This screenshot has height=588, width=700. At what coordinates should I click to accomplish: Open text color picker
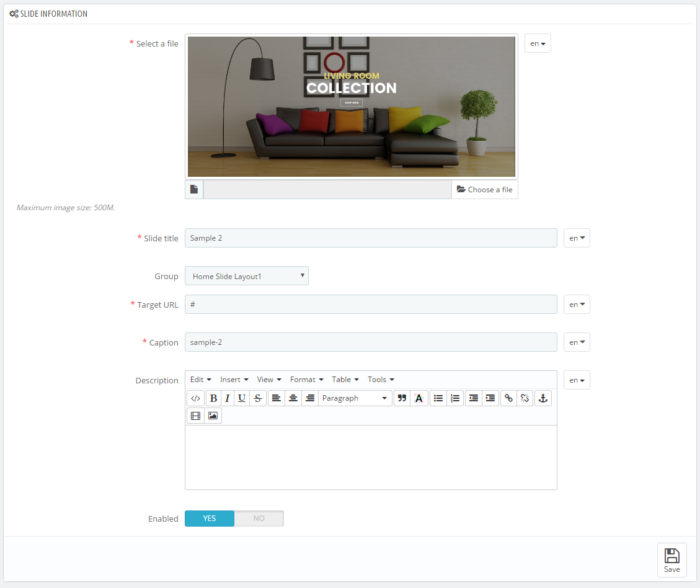(x=419, y=398)
